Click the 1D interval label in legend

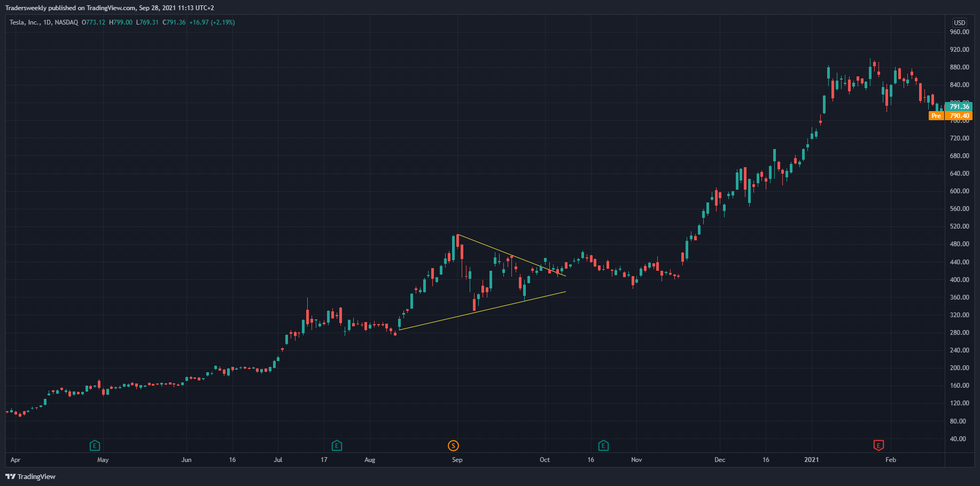coord(48,22)
